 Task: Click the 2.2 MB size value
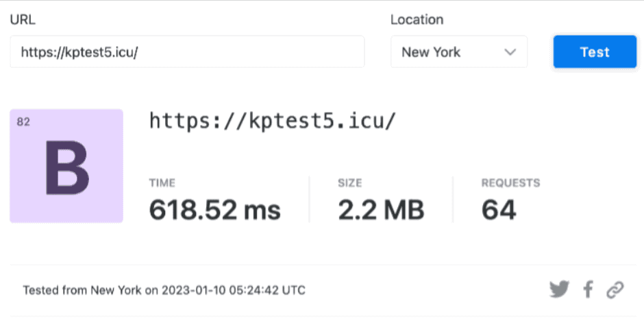(x=381, y=209)
